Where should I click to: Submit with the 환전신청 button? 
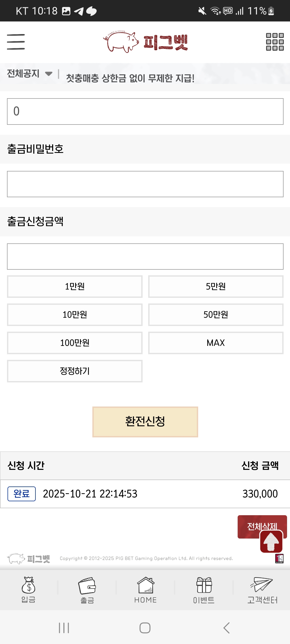coord(145,422)
